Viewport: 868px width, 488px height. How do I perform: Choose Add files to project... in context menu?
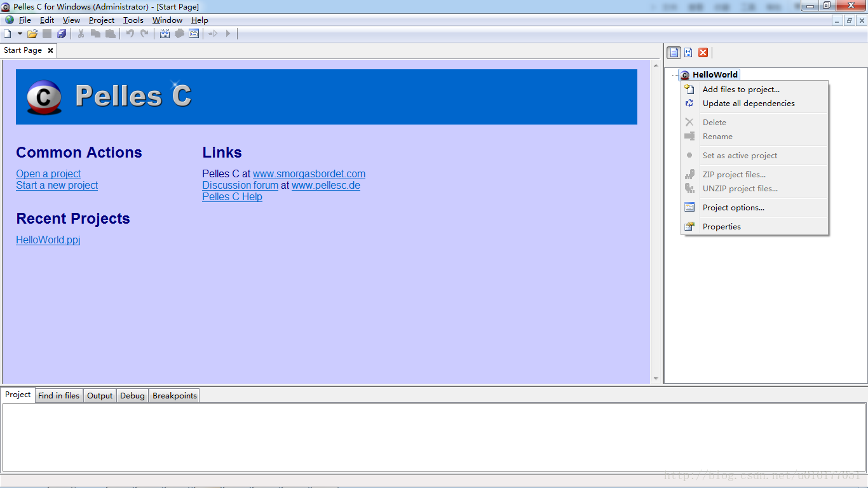pyautogui.click(x=755, y=90)
